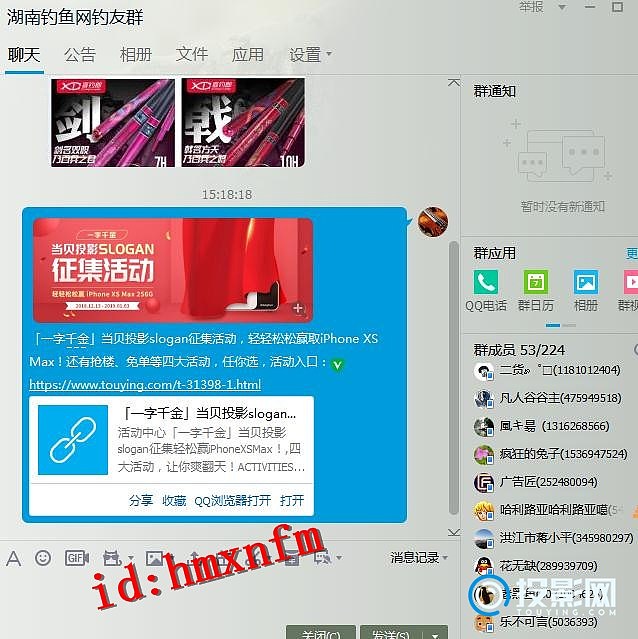638x639 pixels.
Task: Open the GIF sticker tool
Action: tap(77, 557)
